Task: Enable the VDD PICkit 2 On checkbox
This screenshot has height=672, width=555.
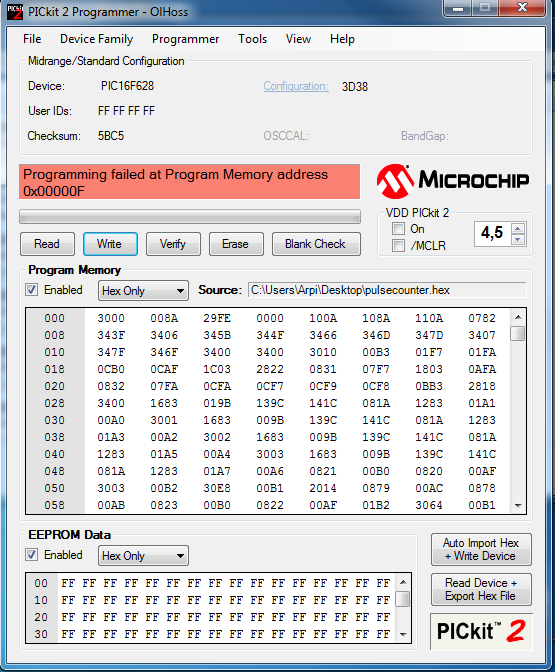Action: (399, 229)
